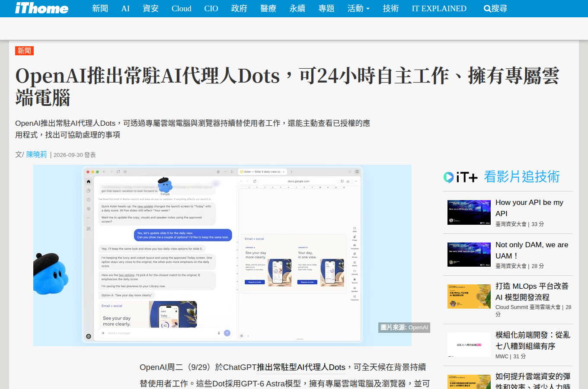
Task: Go to the 永續 section
Action: click(x=297, y=9)
